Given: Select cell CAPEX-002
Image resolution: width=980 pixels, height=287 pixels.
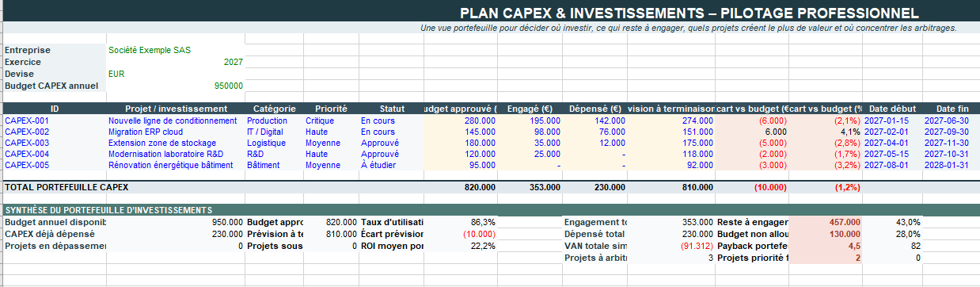Looking at the screenshot, I should point(55,132).
